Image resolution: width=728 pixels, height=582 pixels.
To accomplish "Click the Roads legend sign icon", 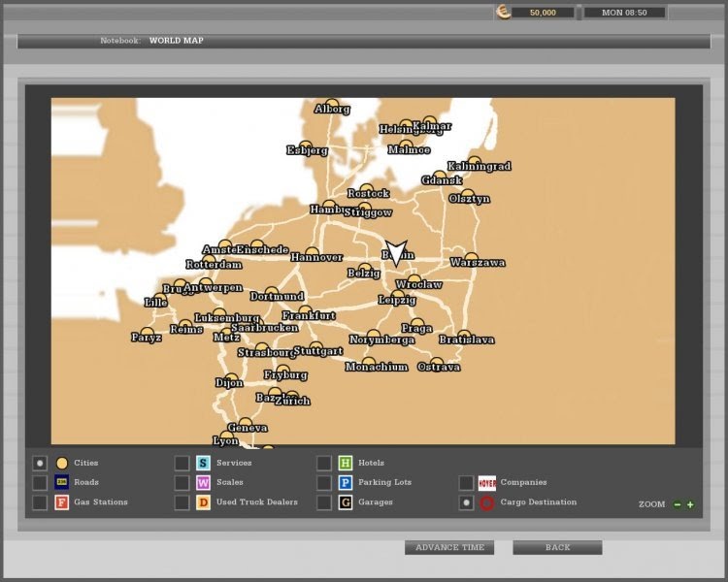I will pyautogui.click(x=62, y=482).
